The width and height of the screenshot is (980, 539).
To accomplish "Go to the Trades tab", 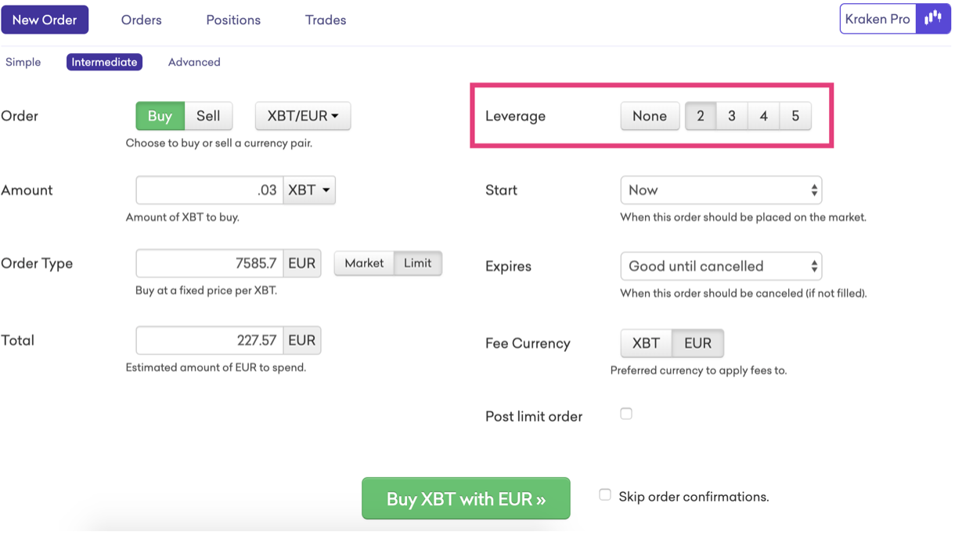I will pyautogui.click(x=326, y=20).
